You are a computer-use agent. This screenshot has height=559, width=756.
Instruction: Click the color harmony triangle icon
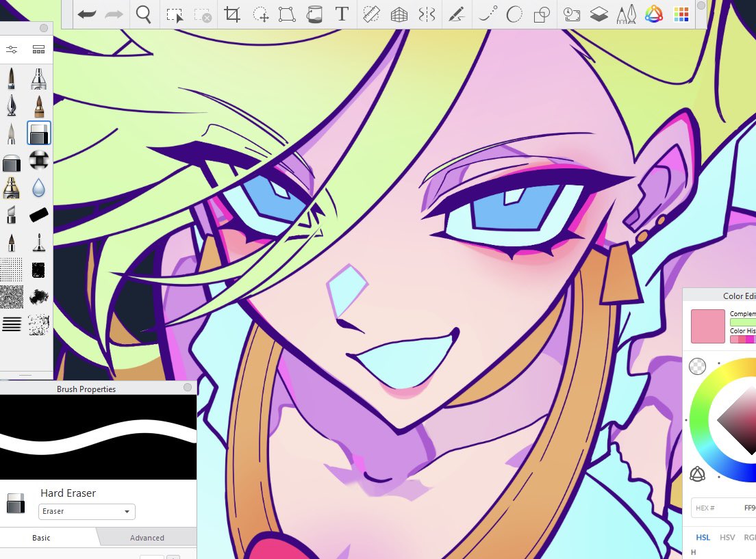697,474
